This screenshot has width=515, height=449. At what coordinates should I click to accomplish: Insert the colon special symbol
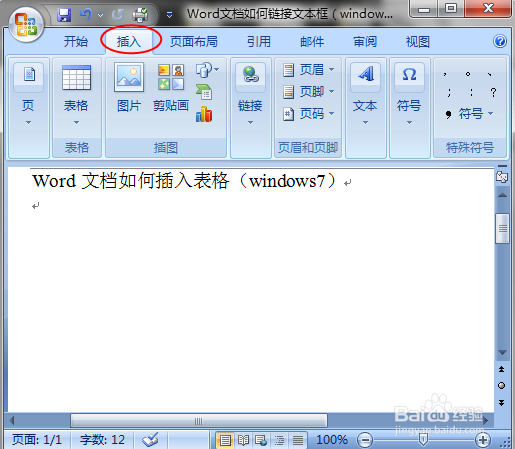click(x=471, y=92)
